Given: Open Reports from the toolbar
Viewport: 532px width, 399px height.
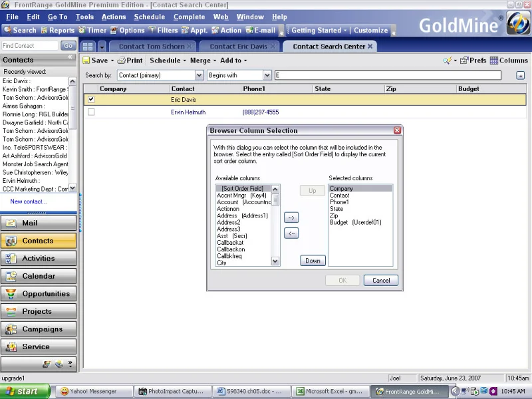Looking at the screenshot, I should 57,30.
